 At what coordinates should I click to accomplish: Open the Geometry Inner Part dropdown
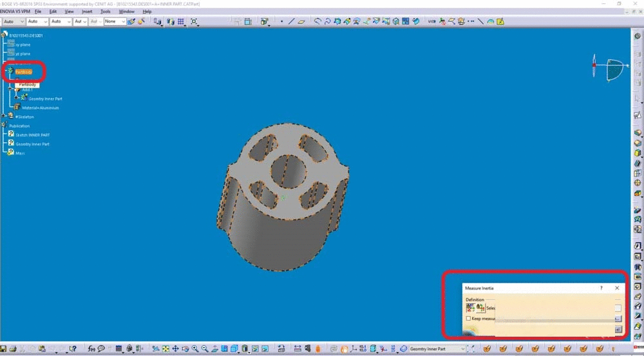[464, 349]
